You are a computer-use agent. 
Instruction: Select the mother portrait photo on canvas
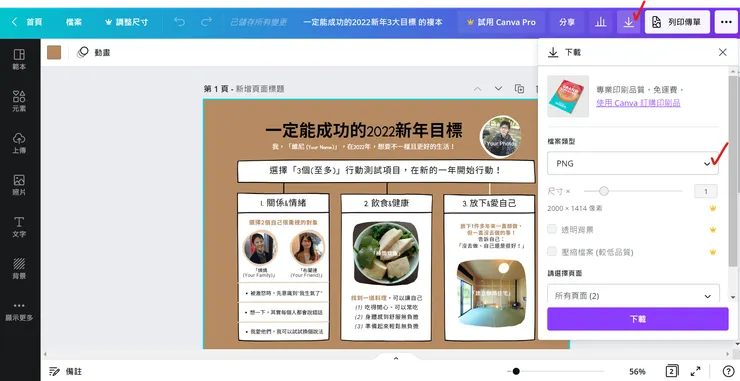click(x=260, y=247)
